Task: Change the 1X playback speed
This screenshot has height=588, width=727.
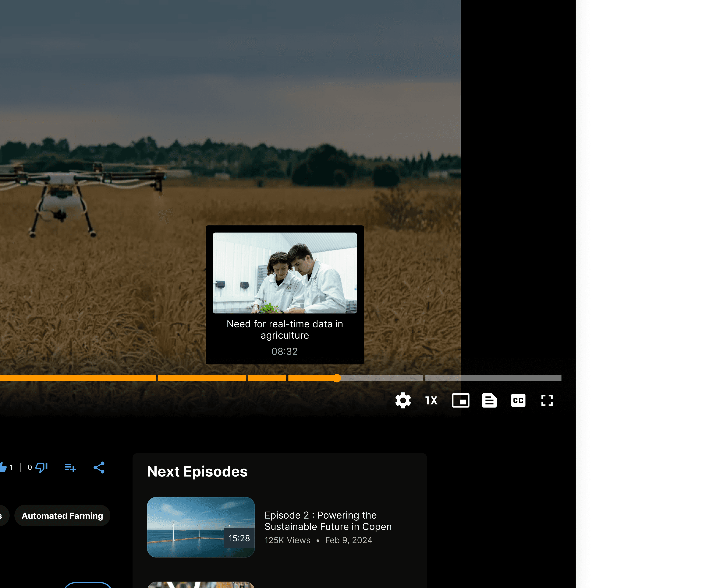Action: coord(431,401)
